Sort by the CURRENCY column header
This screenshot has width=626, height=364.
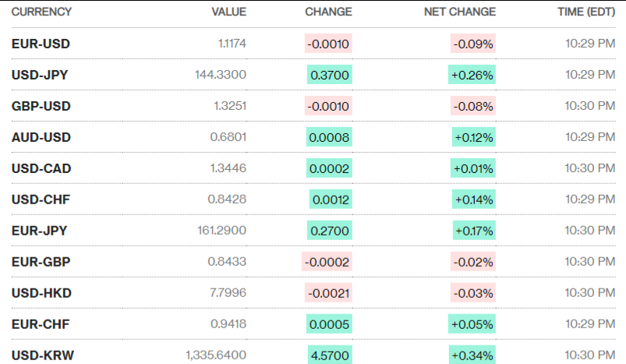41,12
